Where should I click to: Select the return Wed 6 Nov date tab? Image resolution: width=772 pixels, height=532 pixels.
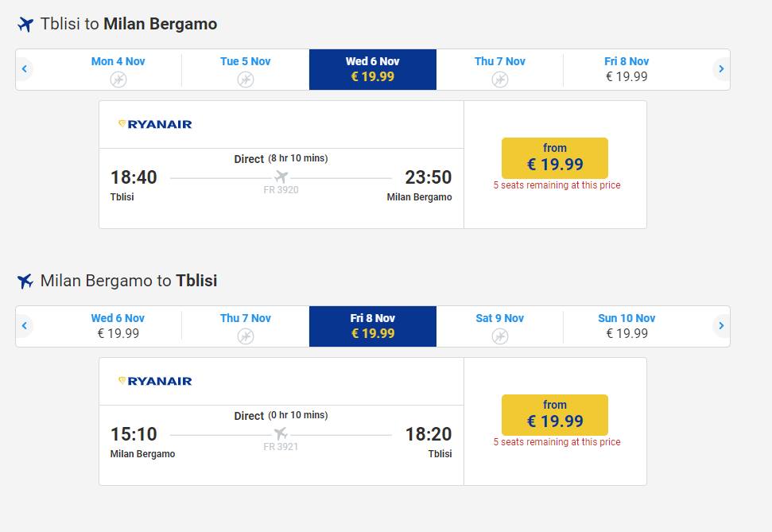click(118, 326)
